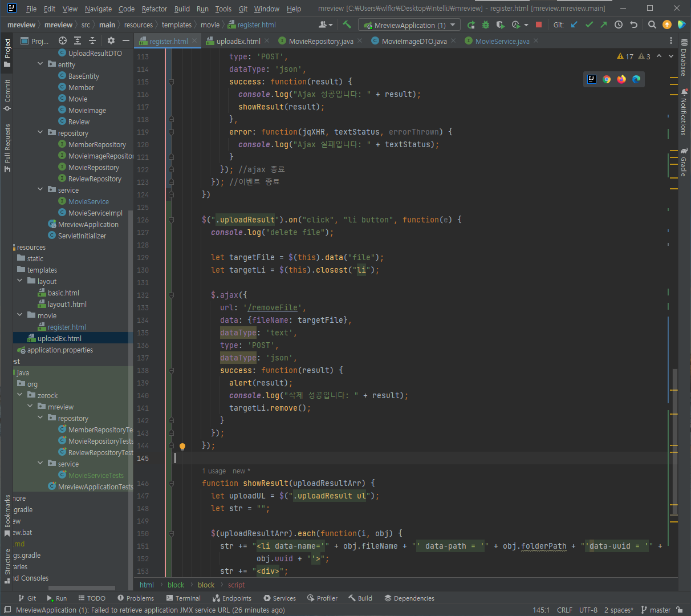Image resolution: width=691 pixels, height=616 pixels.
Task: Open the Services tool window button
Action: tap(279, 598)
